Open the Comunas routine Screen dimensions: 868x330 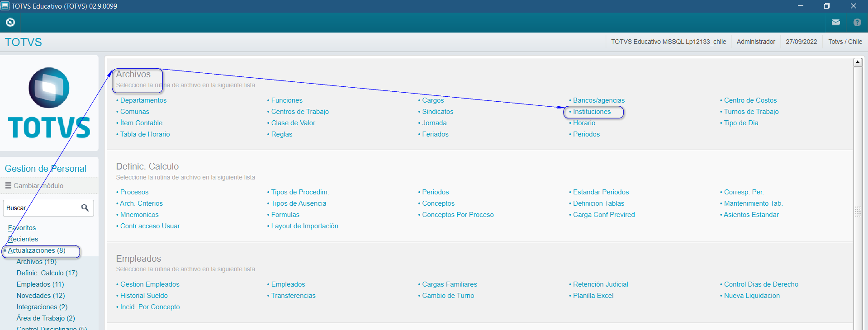(x=134, y=112)
